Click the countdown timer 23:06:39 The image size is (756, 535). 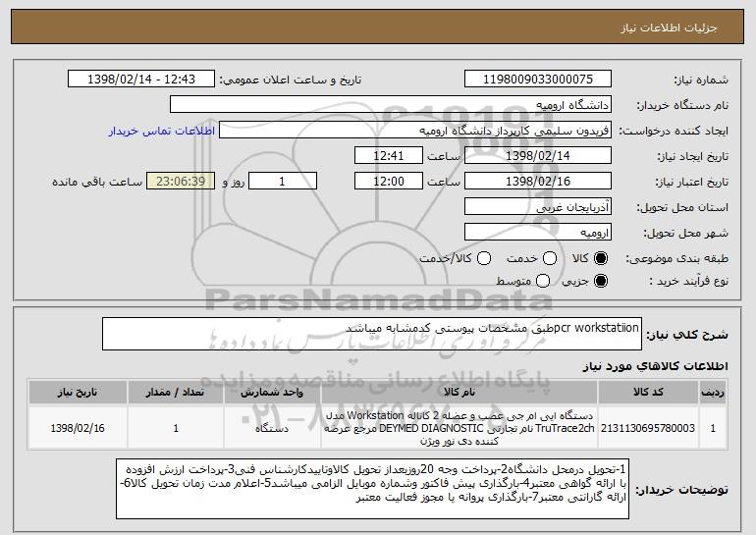[x=181, y=182]
